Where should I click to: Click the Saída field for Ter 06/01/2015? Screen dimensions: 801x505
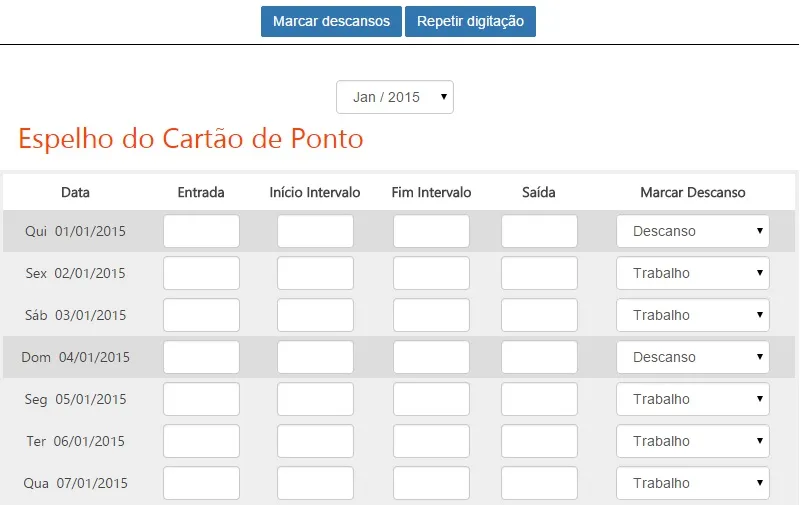point(539,441)
